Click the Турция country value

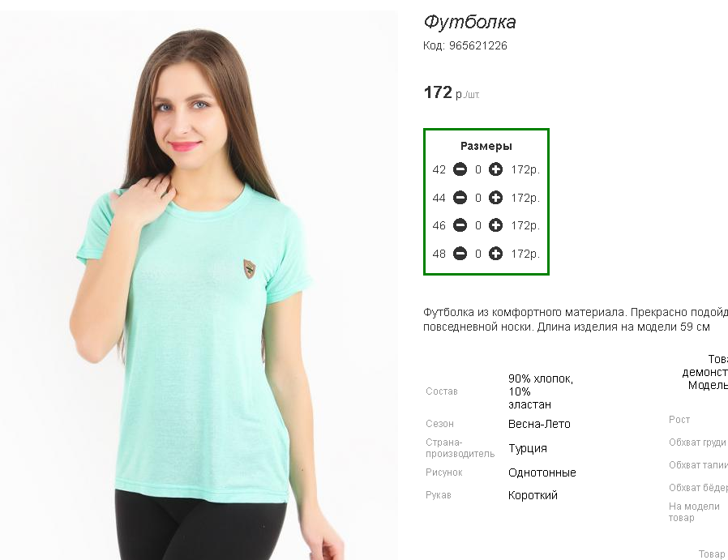tap(528, 448)
